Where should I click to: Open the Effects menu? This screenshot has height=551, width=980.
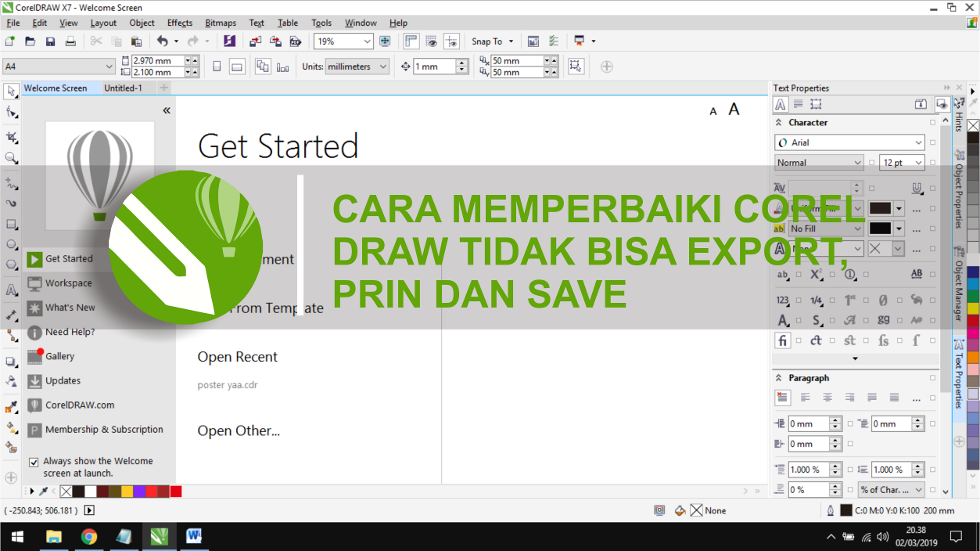[x=180, y=23]
